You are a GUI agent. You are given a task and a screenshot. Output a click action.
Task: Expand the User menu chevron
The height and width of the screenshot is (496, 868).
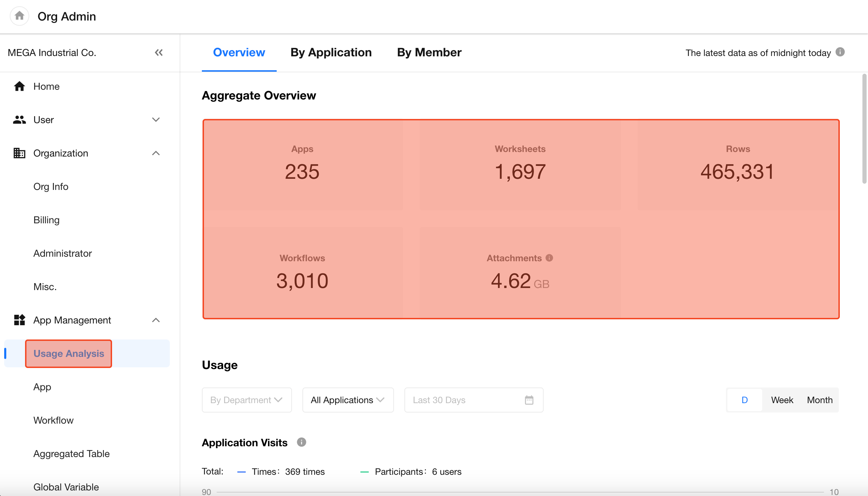(156, 120)
